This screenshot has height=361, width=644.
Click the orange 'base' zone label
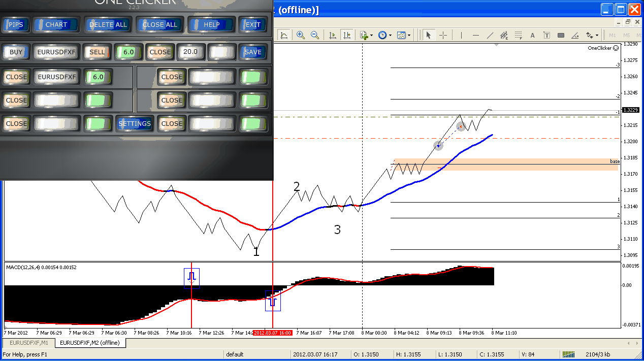615,161
